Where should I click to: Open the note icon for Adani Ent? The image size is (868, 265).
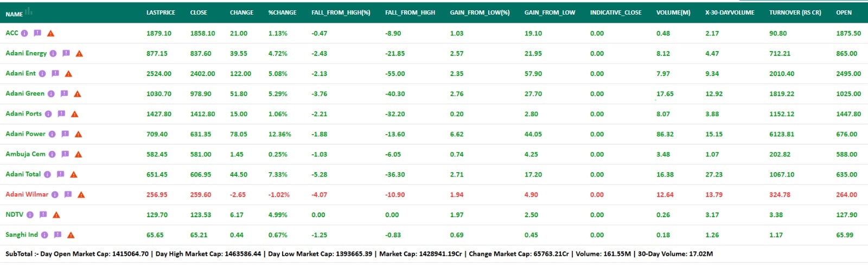point(55,73)
